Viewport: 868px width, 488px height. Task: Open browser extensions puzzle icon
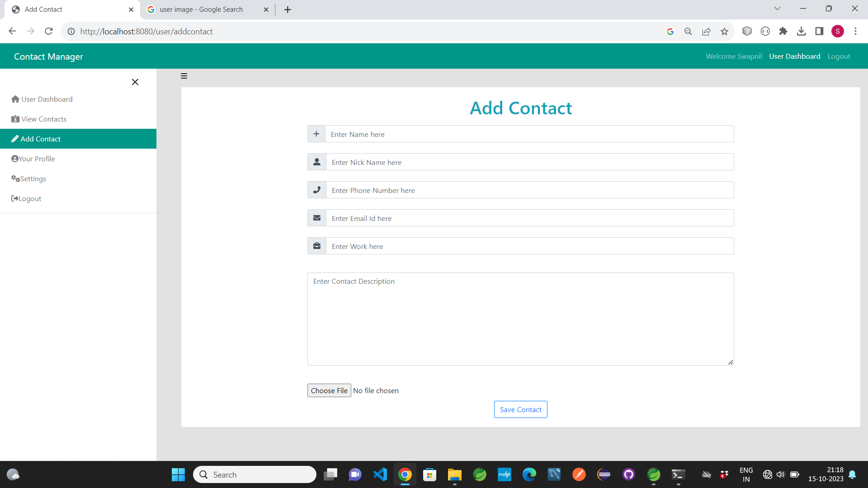click(783, 31)
